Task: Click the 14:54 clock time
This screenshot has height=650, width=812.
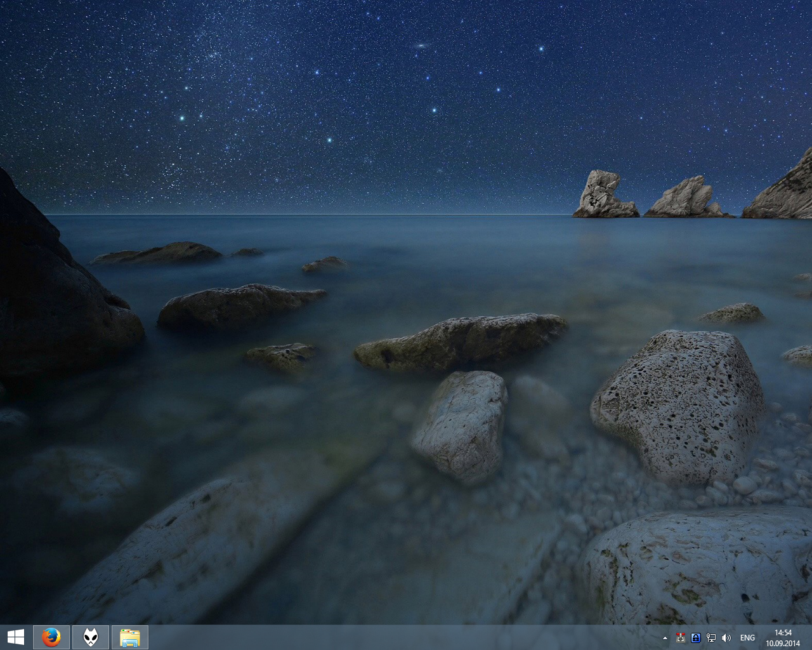Action: (x=783, y=633)
